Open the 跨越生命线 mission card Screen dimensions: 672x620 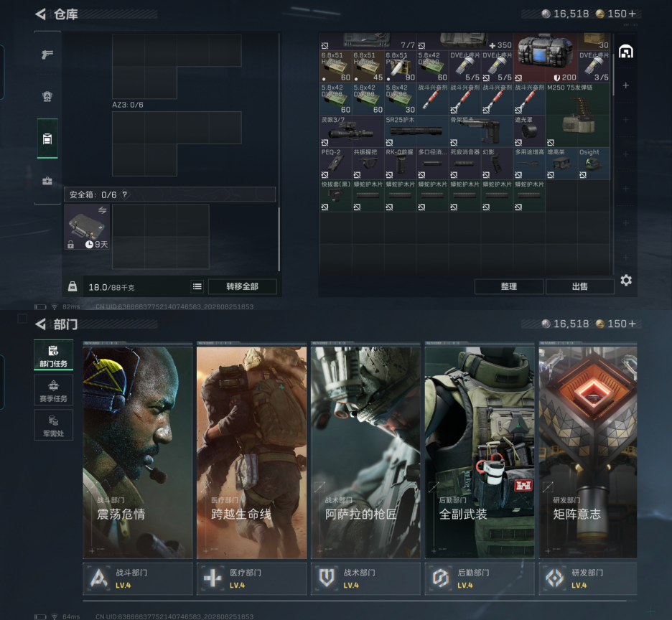(x=251, y=451)
